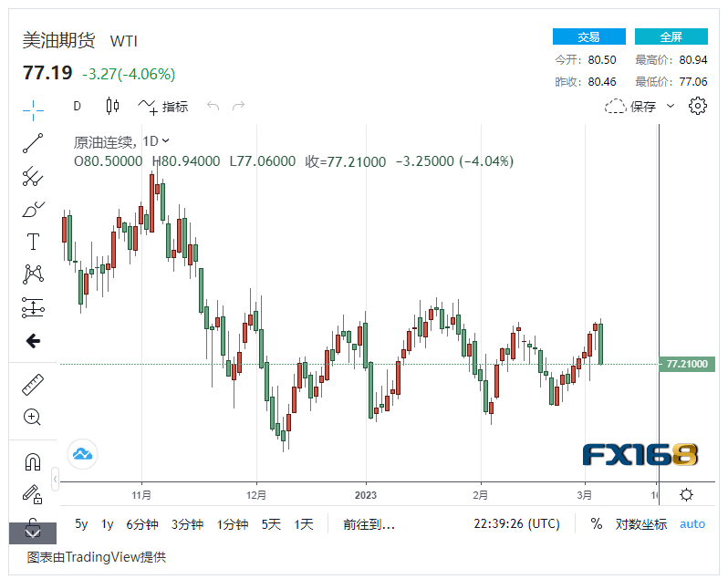Activate the zoom in tool
The width and height of the screenshot is (728, 579).
(x=32, y=417)
